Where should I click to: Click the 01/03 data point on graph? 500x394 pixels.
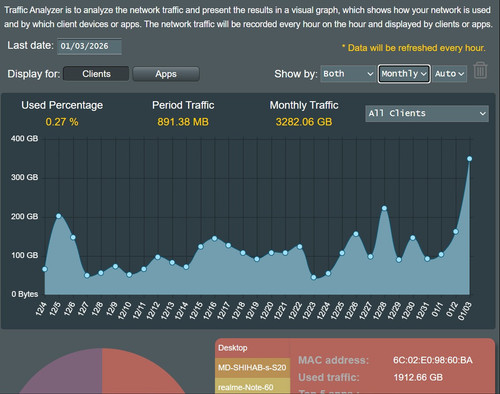click(469, 159)
